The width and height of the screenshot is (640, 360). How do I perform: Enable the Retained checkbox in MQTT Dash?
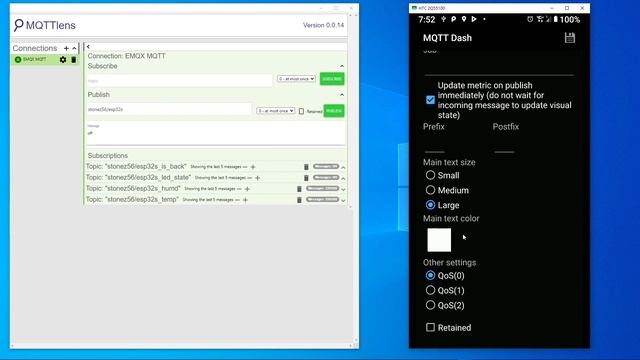430,327
